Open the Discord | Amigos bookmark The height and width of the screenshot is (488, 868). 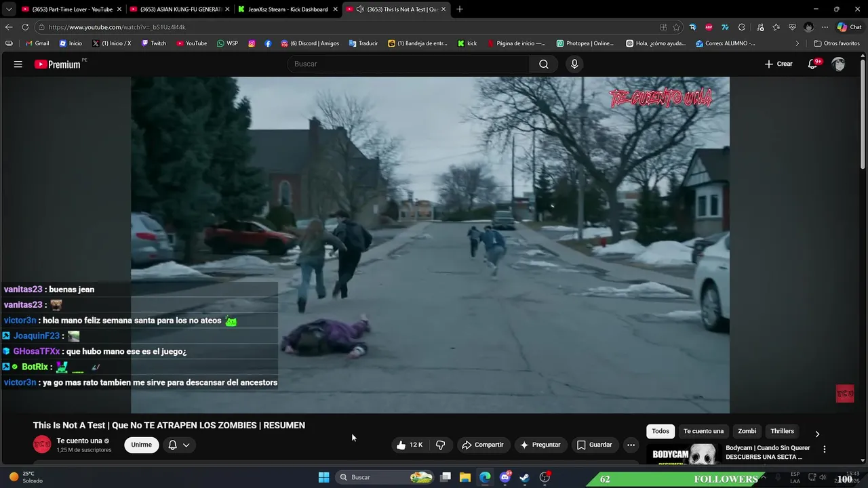(x=309, y=43)
